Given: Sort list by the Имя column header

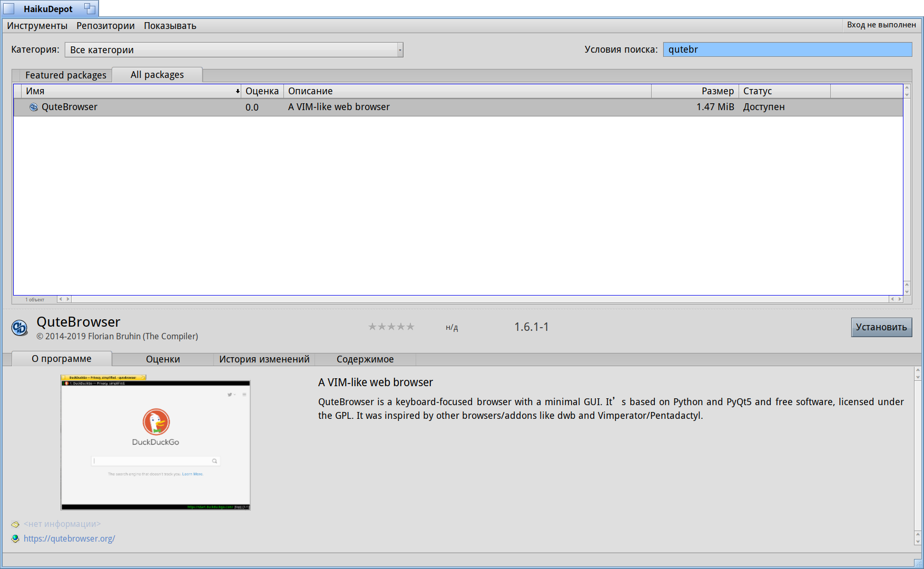Looking at the screenshot, I should 131,91.
